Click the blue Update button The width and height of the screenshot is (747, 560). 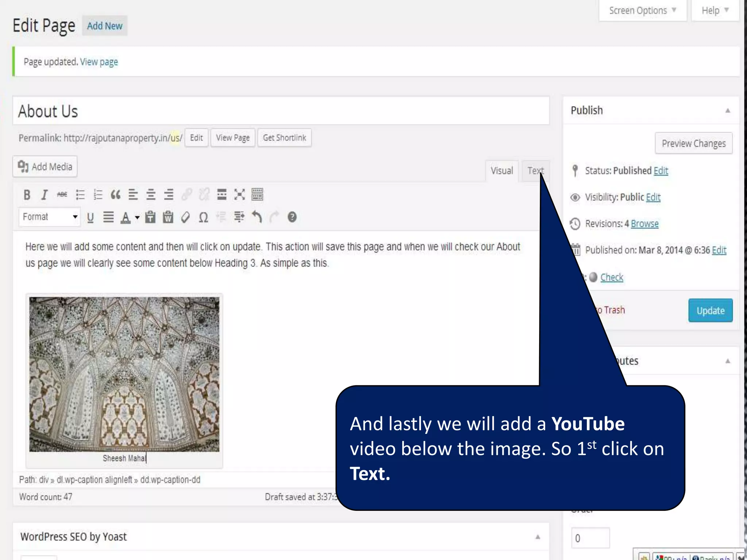coord(710,311)
